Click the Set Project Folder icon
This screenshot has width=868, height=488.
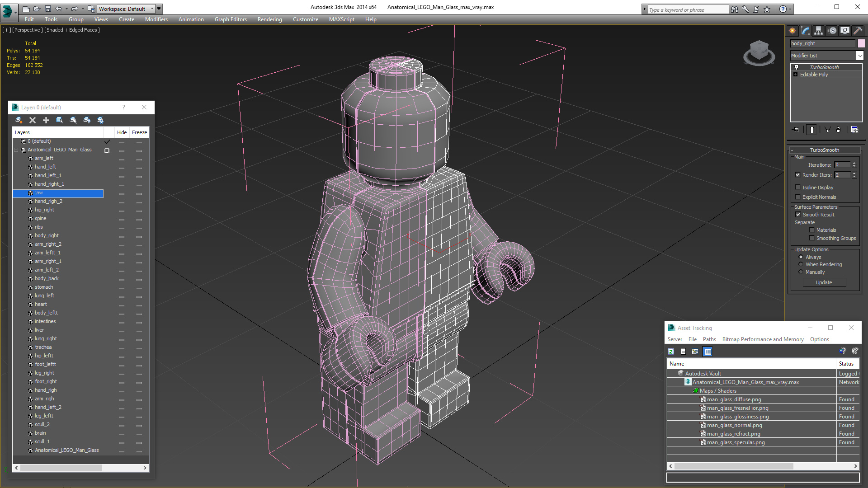coord(91,9)
